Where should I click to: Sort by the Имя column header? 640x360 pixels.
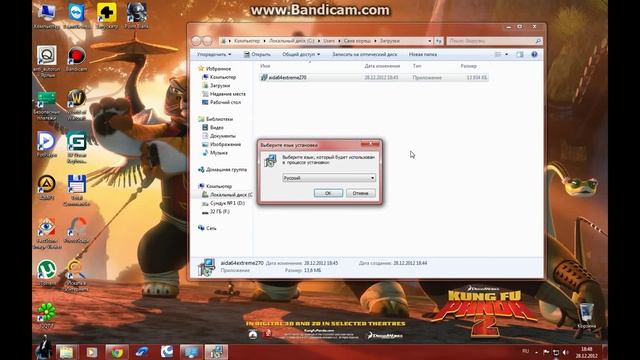pos(265,66)
